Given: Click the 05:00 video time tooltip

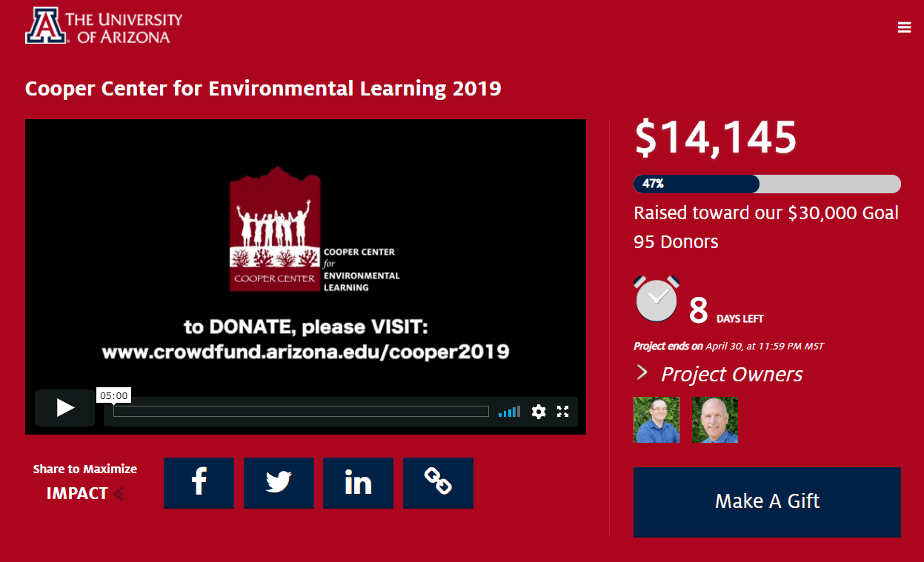Looking at the screenshot, I should 114,395.
